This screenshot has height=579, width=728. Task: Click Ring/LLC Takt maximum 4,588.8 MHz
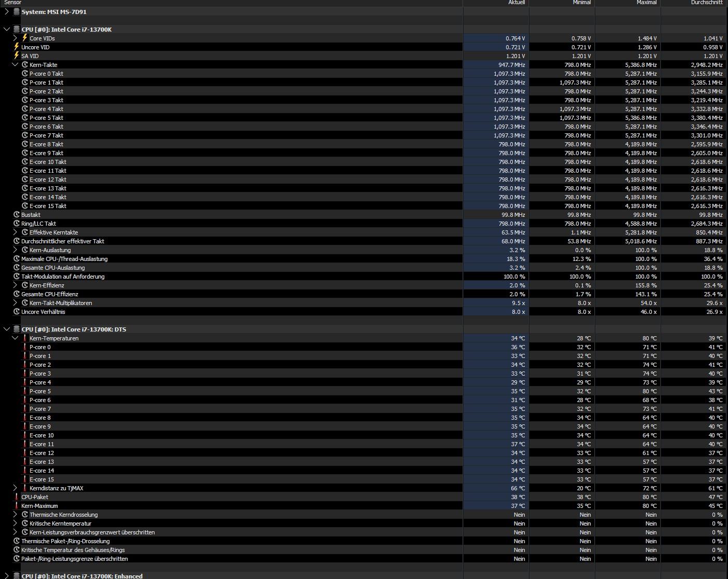coord(641,224)
